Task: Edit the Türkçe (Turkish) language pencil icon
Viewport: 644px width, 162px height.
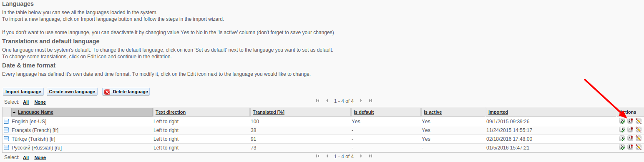Action: click(x=639, y=139)
